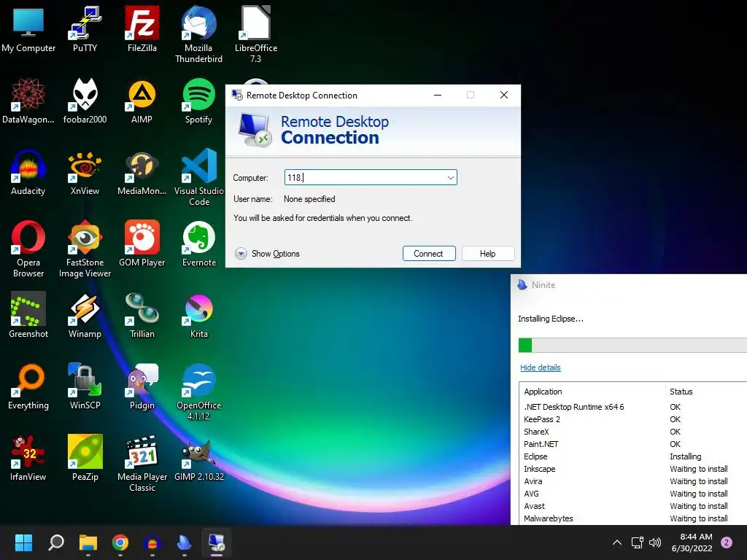Open taskbar Search

pyautogui.click(x=56, y=542)
